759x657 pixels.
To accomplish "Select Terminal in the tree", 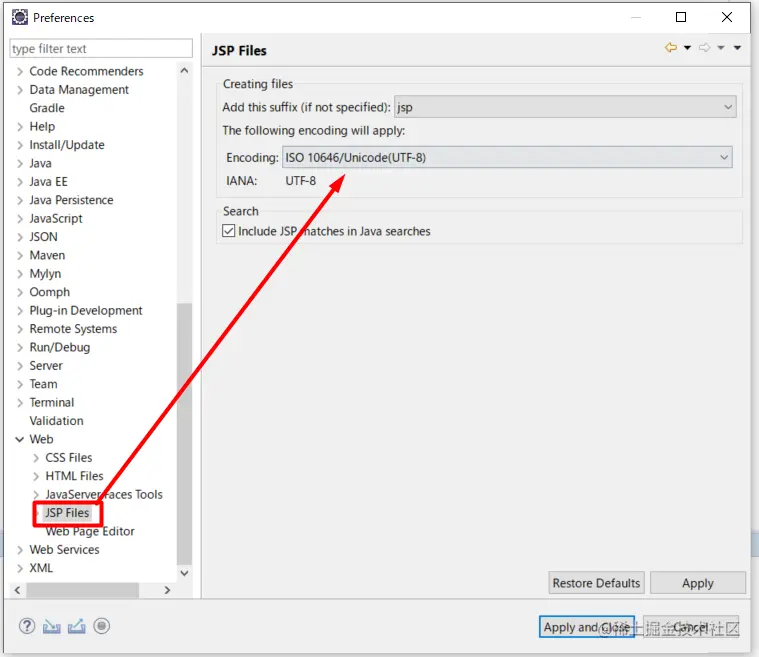I will tap(52, 402).
